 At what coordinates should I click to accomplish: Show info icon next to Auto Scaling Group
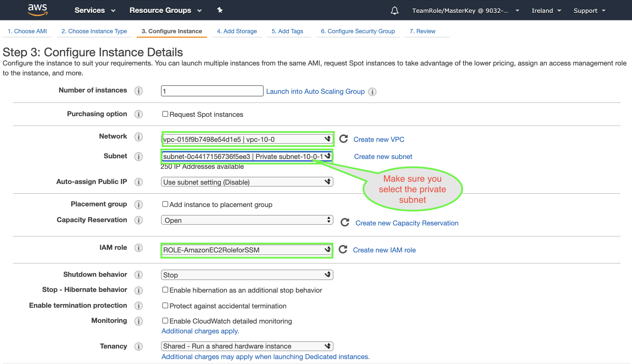(x=372, y=92)
